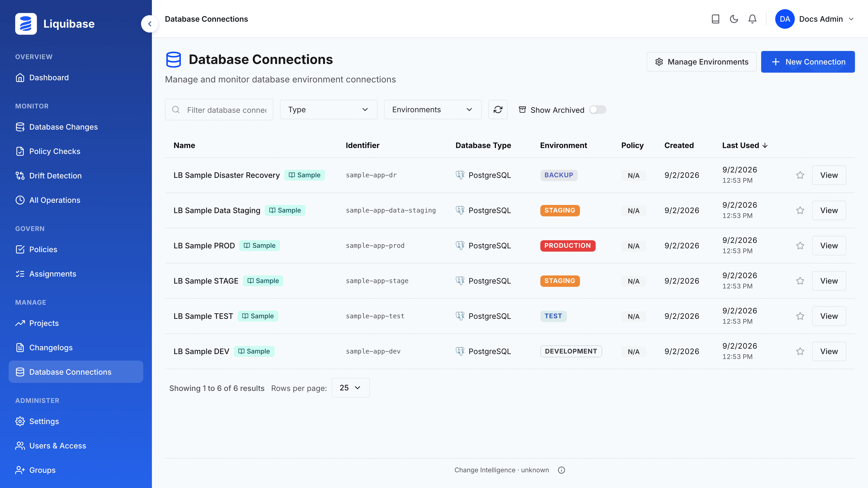View the LB Sample TEST connection

coord(829,316)
